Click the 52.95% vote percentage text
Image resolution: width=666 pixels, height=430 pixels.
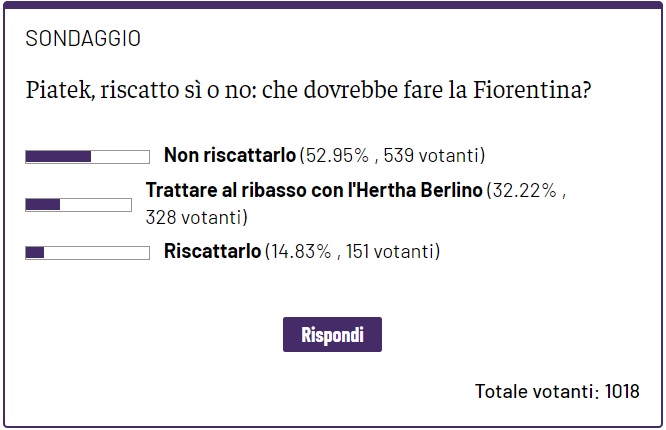[337, 156]
